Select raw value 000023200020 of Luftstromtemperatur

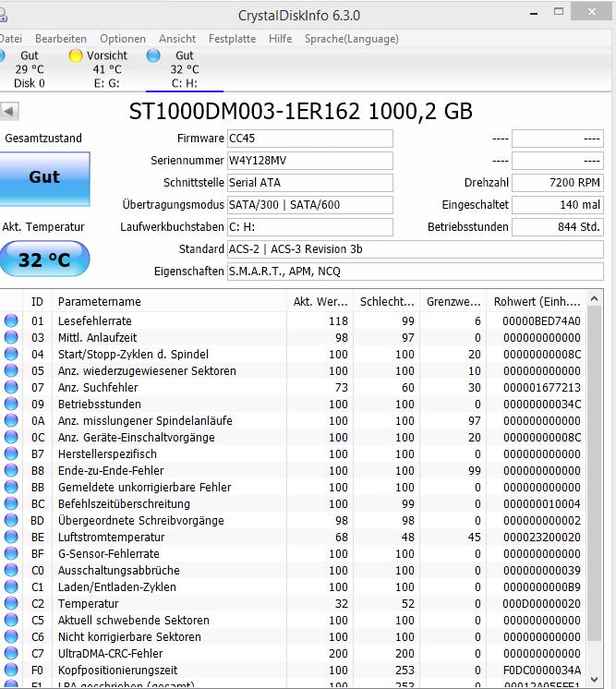point(542,537)
